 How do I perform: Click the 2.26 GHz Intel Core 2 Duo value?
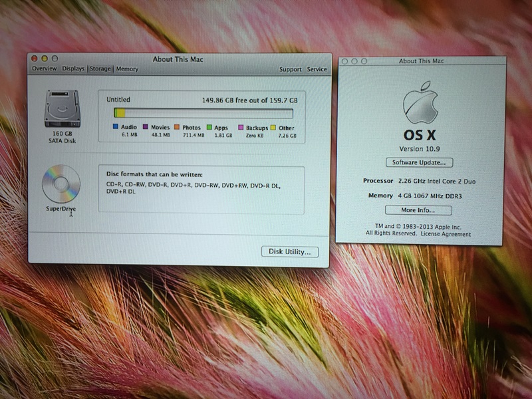pos(437,181)
